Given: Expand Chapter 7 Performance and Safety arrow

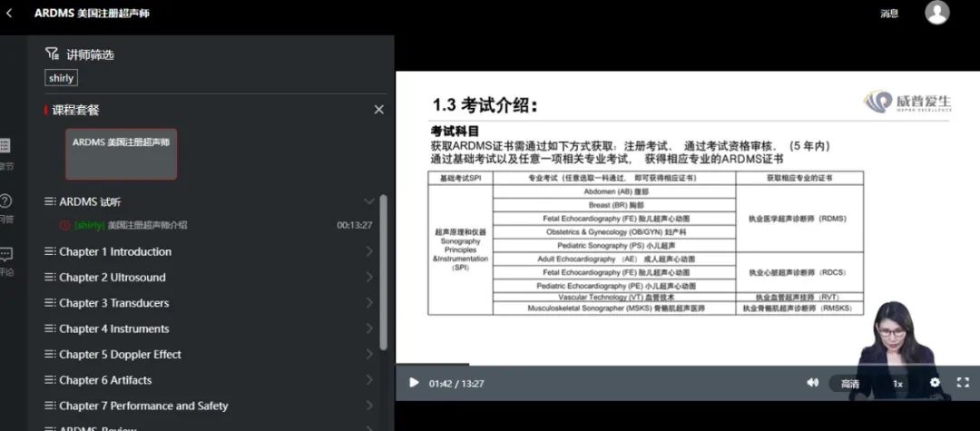Looking at the screenshot, I should click(x=369, y=406).
